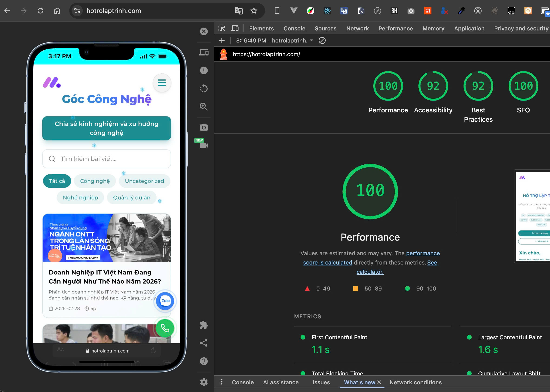
Task: Toggle the device toolbar in DevTools
Action: point(235,28)
